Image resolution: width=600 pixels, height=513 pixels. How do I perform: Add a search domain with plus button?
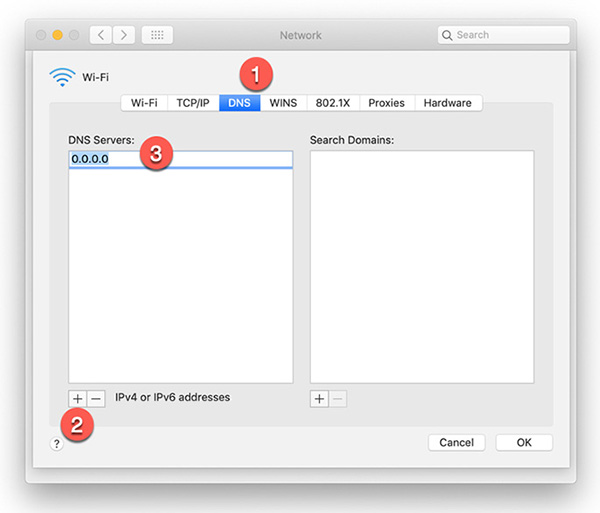point(319,398)
